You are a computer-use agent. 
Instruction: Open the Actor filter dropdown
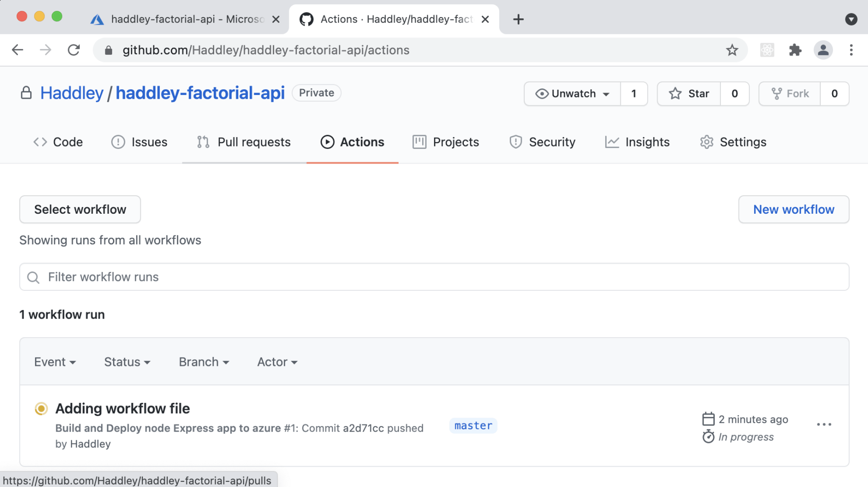(x=277, y=362)
